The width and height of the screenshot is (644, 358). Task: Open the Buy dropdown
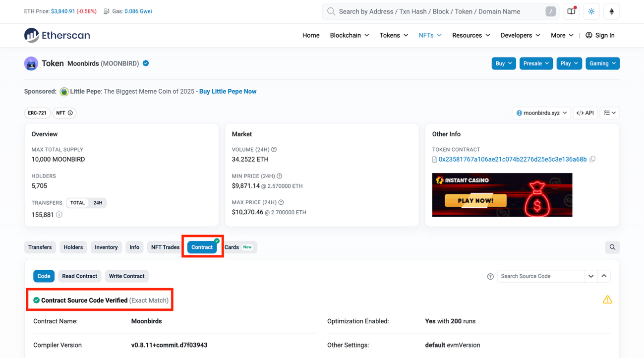pos(504,63)
